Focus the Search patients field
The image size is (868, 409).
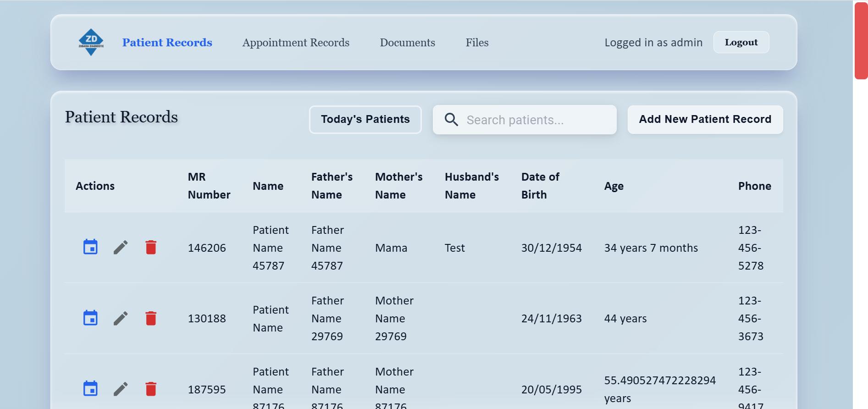pos(525,120)
